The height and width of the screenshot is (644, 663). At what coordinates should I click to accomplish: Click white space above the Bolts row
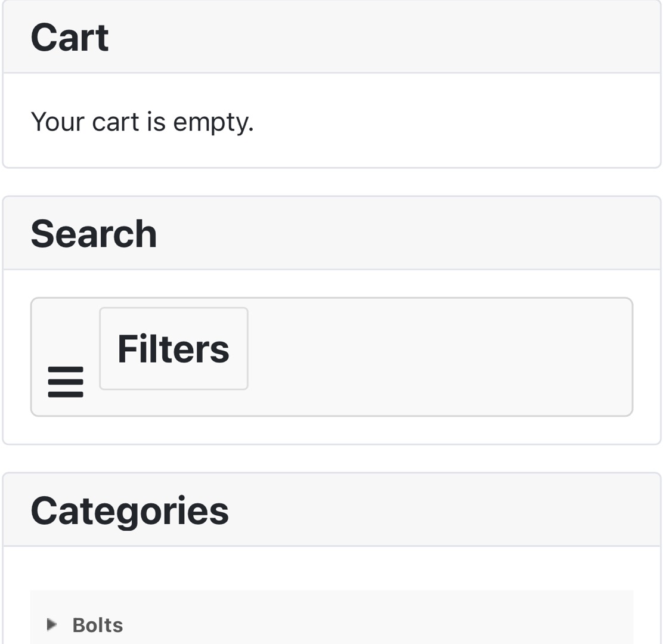point(331,569)
